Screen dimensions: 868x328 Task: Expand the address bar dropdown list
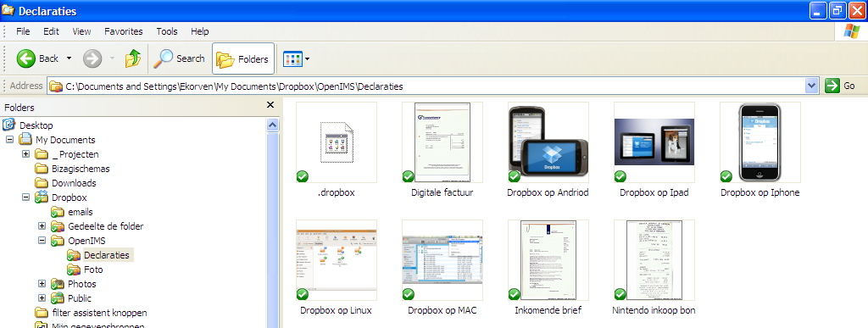click(811, 86)
